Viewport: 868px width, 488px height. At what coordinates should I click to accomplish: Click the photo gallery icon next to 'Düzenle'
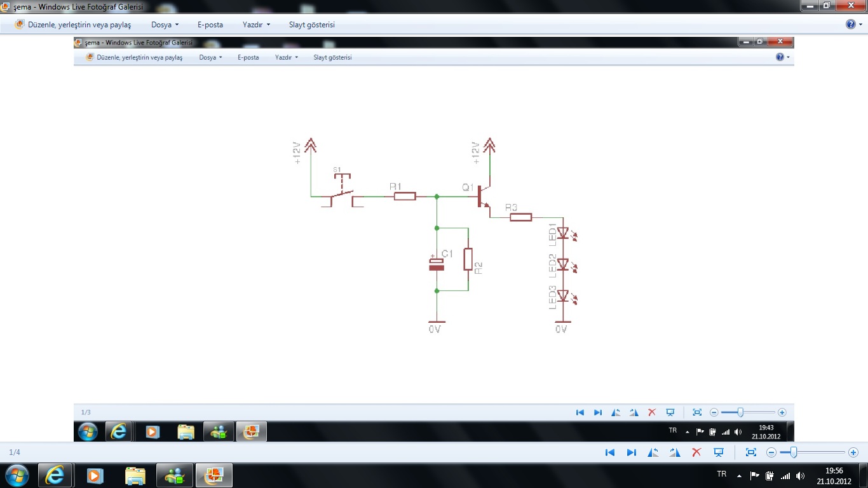20,25
